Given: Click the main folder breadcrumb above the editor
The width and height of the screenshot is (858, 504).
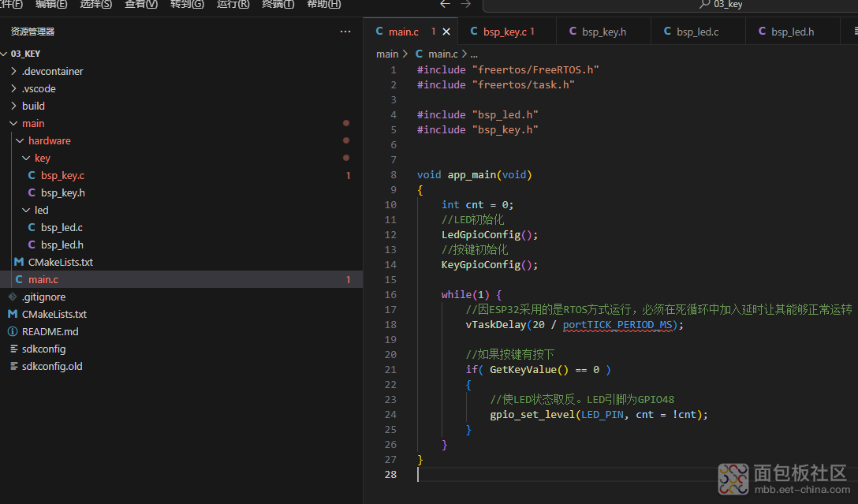Looking at the screenshot, I should (387, 54).
